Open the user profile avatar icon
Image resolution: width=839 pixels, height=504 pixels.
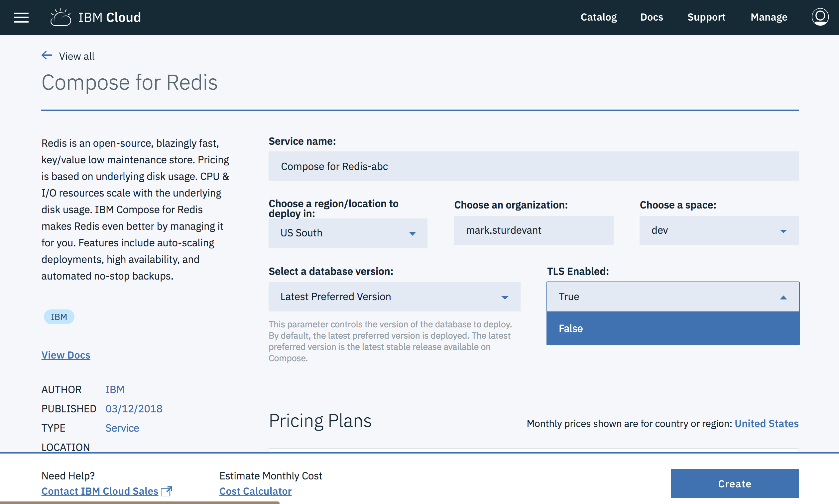pos(820,17)
